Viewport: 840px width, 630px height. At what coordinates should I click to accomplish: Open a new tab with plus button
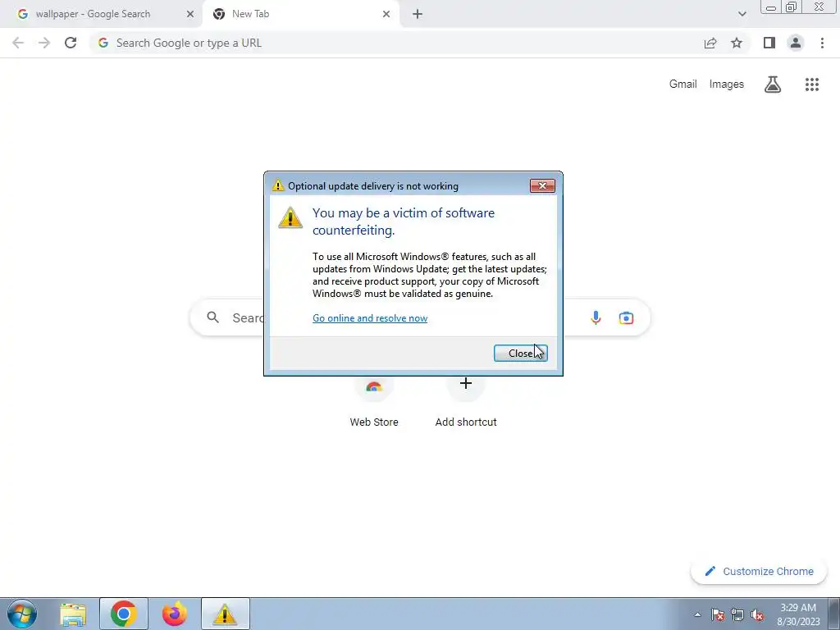(418, 14)
